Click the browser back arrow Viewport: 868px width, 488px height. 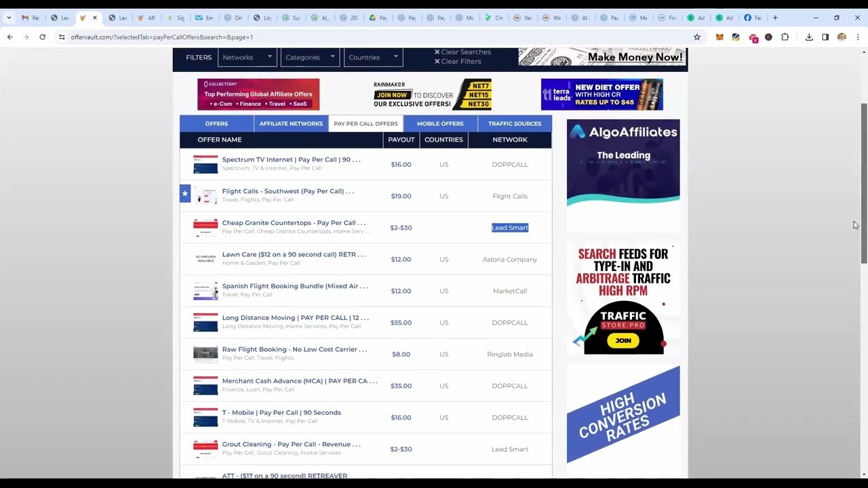tap(9, 37)
